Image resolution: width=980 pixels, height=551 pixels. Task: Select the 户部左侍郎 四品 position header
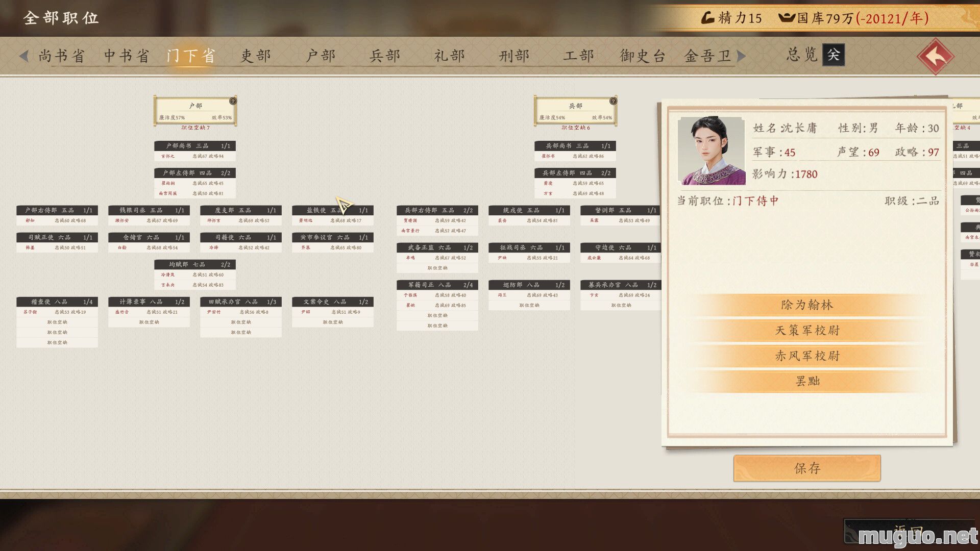195,172
